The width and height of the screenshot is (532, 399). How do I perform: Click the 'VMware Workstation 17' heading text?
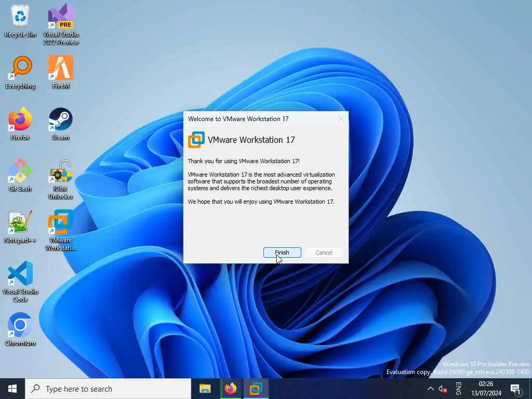251,140
